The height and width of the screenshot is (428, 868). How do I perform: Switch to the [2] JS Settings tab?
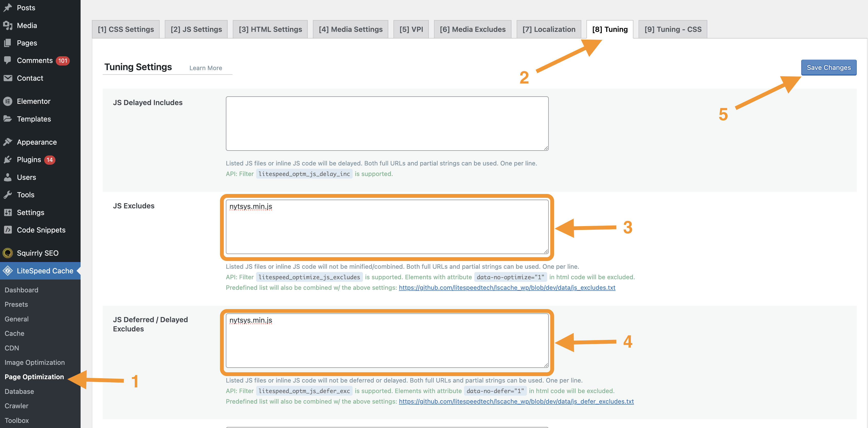(196, 29)
